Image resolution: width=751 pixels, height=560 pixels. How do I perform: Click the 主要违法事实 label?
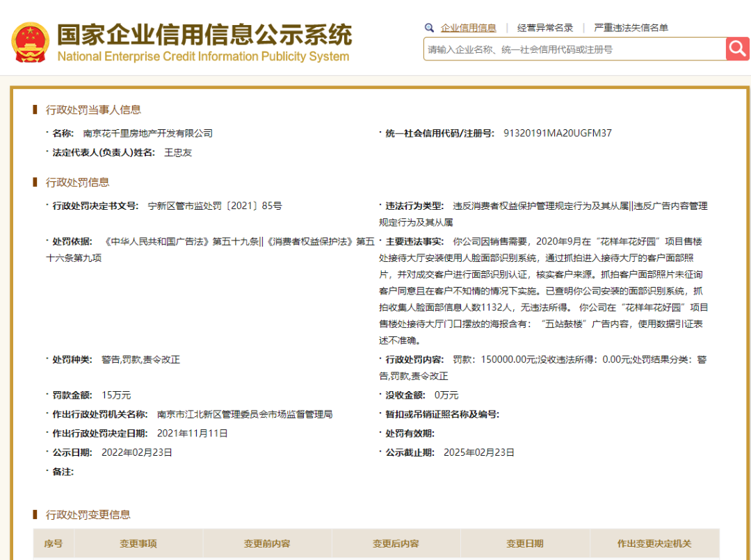point(414,241)
